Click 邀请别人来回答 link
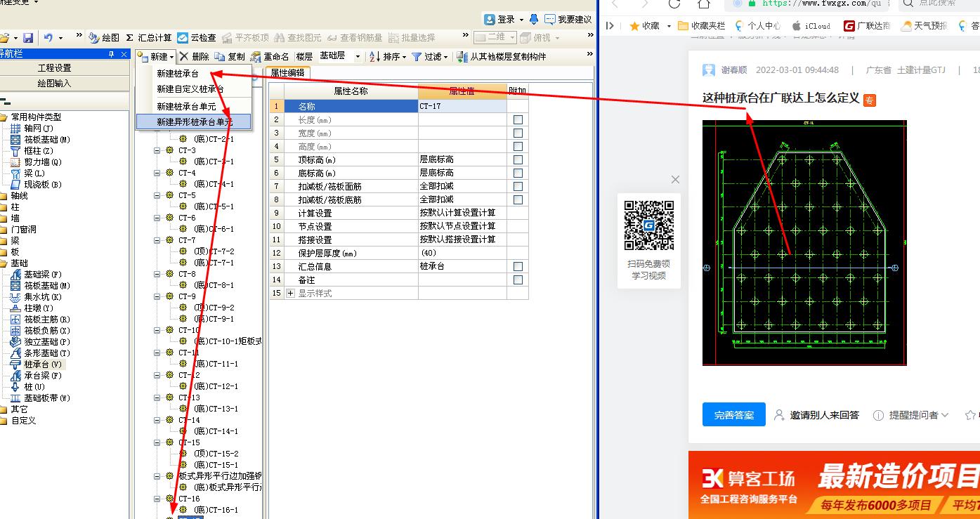 point(816,415)
